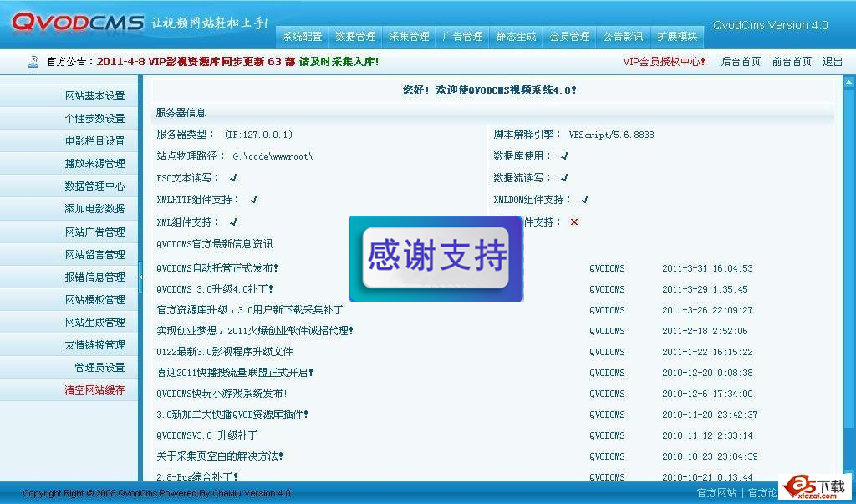This screenshot has height=504, width=856.
Task: Open 3.0新加二大快播QVOD资源库插件 news
Action: click(232, 415)
